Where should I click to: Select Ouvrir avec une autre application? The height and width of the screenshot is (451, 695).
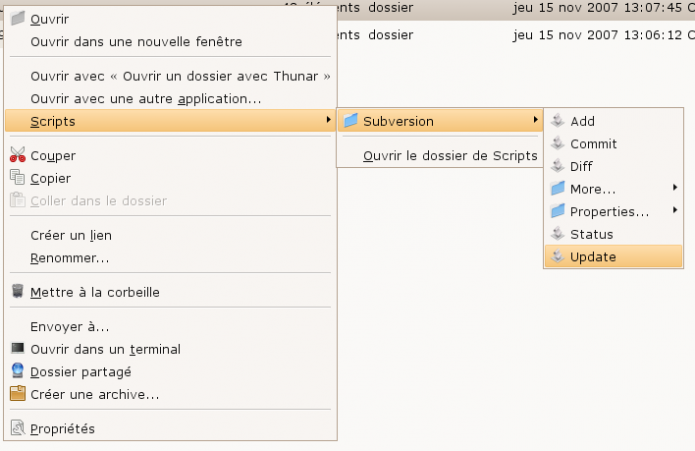click(x=146, y=98)
